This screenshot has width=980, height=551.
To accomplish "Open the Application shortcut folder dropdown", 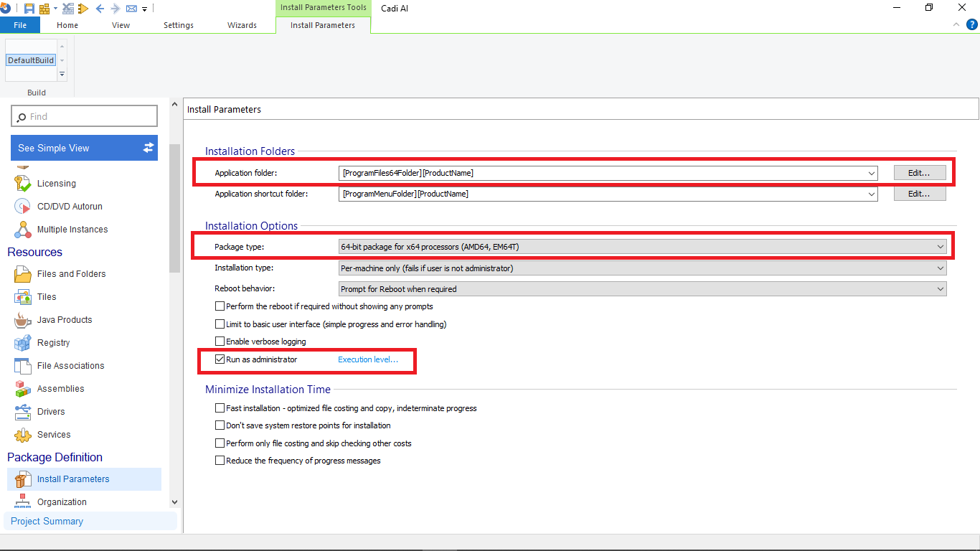I will [x=872, y=194].
